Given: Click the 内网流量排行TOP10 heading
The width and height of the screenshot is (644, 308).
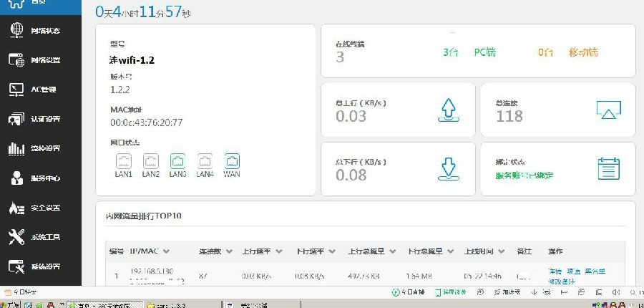Looking at the screenshot, I should [x=143, y=216].
